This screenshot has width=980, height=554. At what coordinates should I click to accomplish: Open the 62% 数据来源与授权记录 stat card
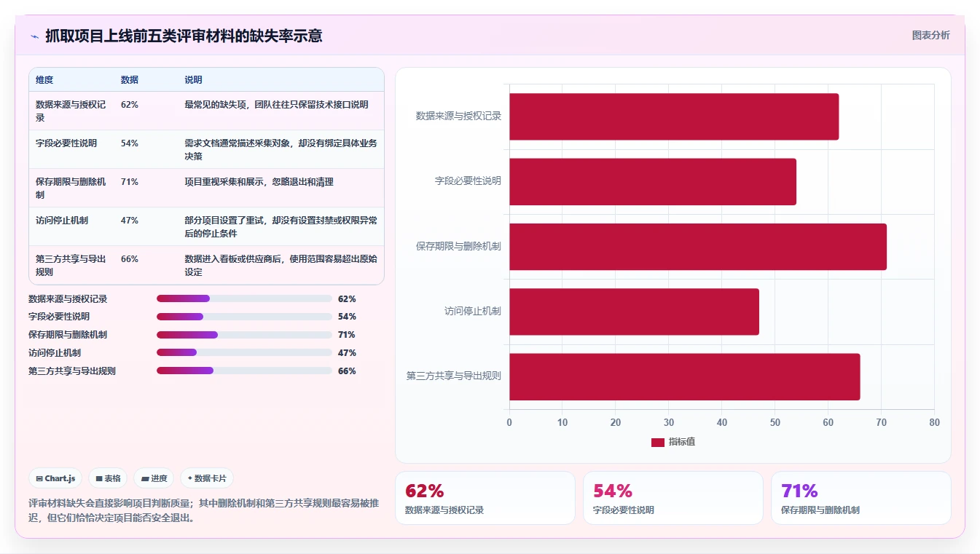(485, 498)
